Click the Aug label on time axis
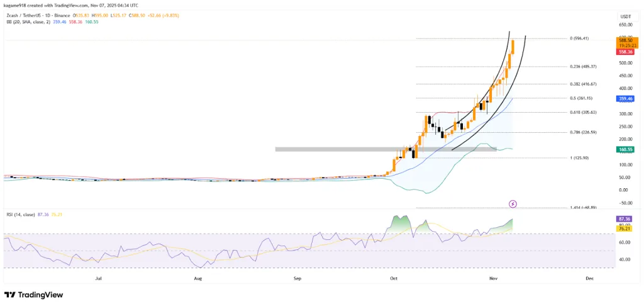Image resolution: width=644 pixels, height=306 pixels. [198, 278]
